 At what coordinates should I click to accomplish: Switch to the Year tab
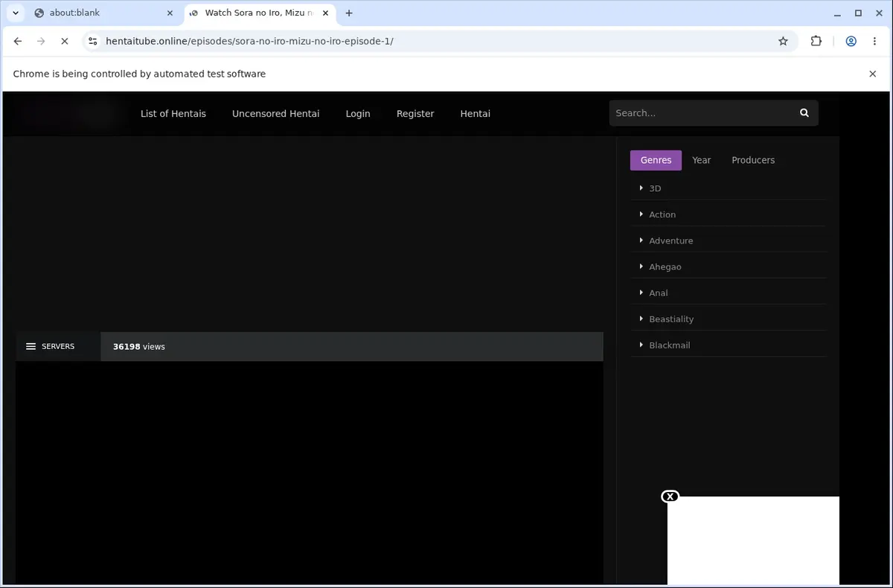coord(702,160)
